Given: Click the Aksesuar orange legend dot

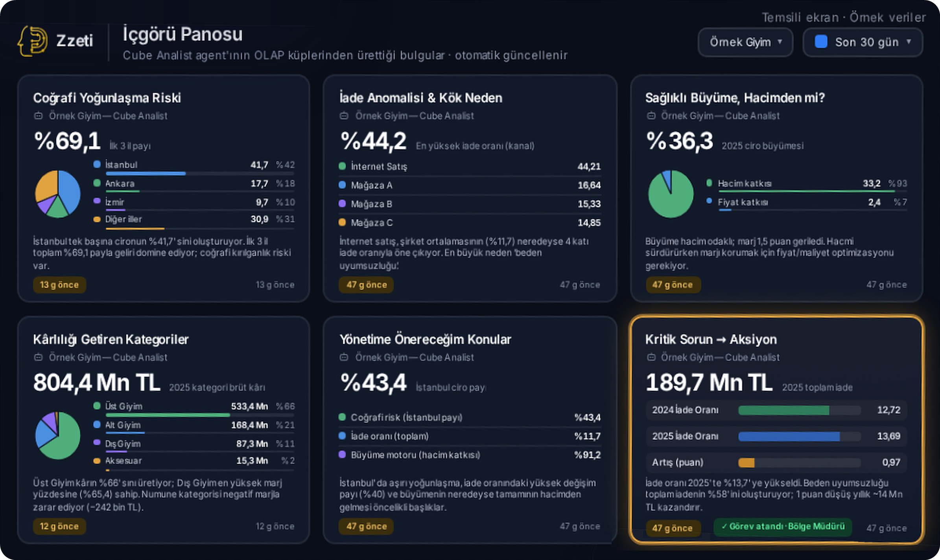Looking at the screenshot, I should [97, 461].
